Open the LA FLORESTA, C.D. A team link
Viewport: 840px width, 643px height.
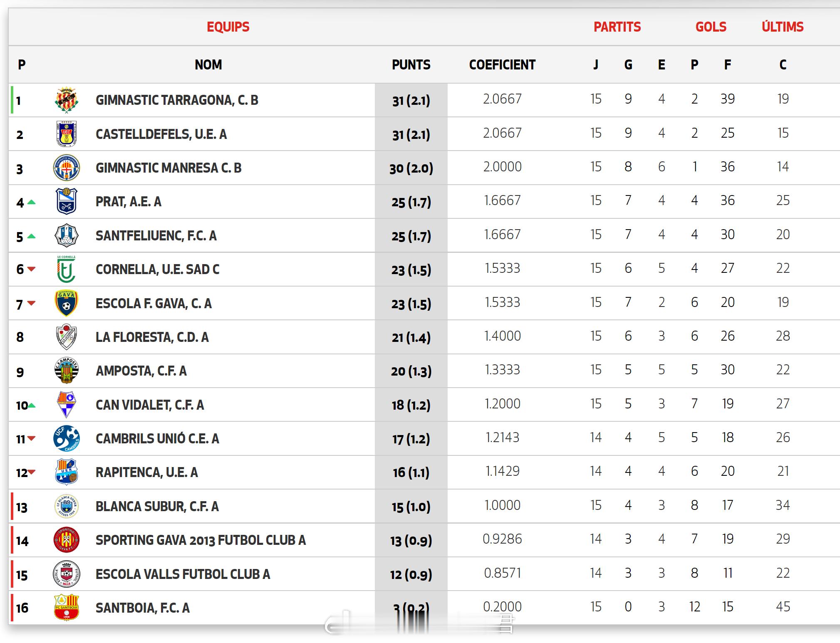click(x=152, y=337)
